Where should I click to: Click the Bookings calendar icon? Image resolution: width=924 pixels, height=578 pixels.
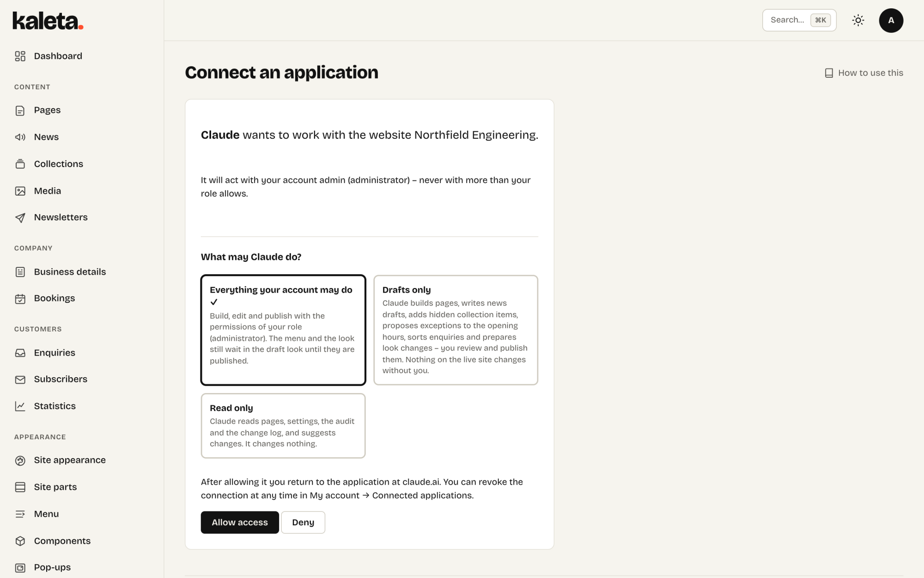tap(20, 299)
